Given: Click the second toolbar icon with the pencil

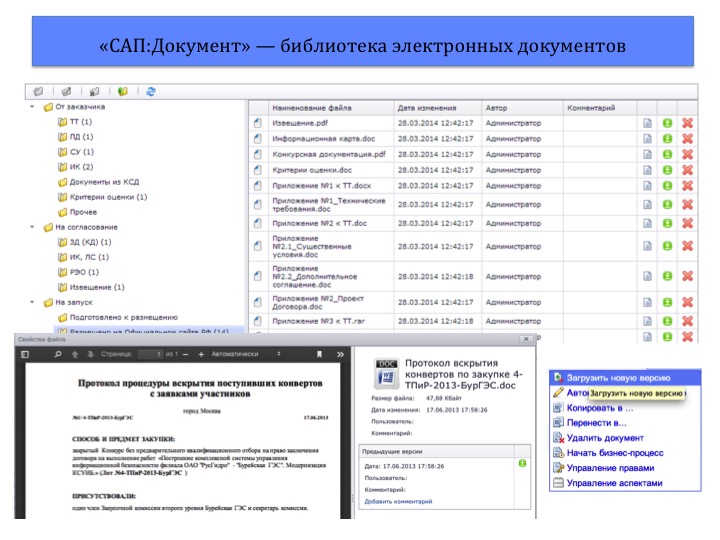Looking at the screenshot, I should (67, 91).
